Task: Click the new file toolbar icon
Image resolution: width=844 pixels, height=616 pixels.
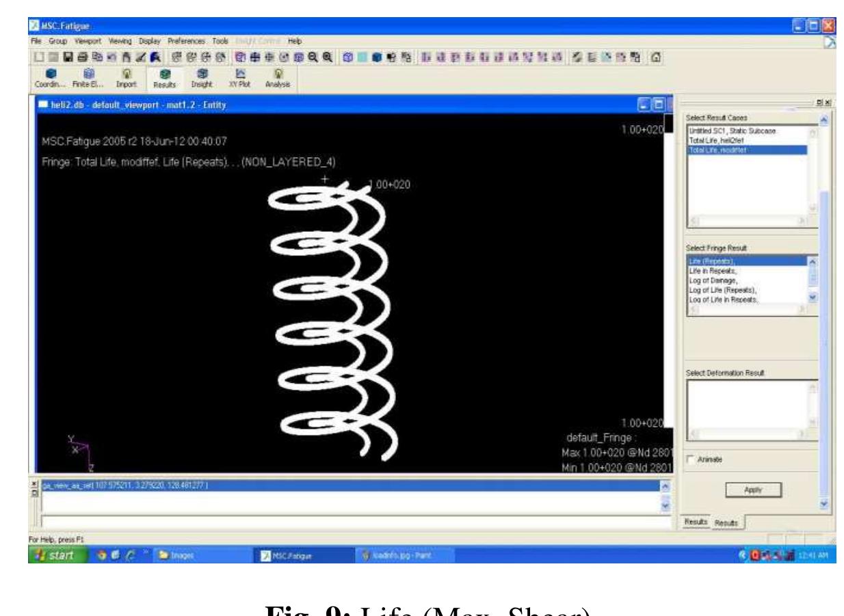Action: coord(38,58)
